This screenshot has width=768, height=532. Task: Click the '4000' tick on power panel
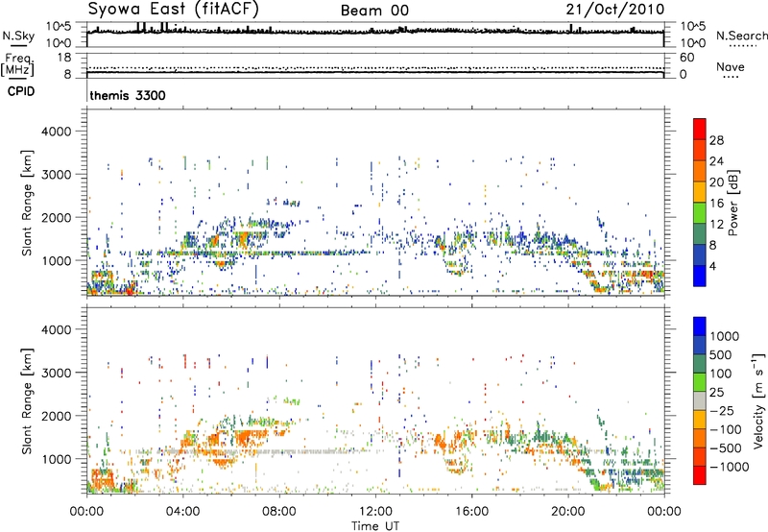click(56, 132)
